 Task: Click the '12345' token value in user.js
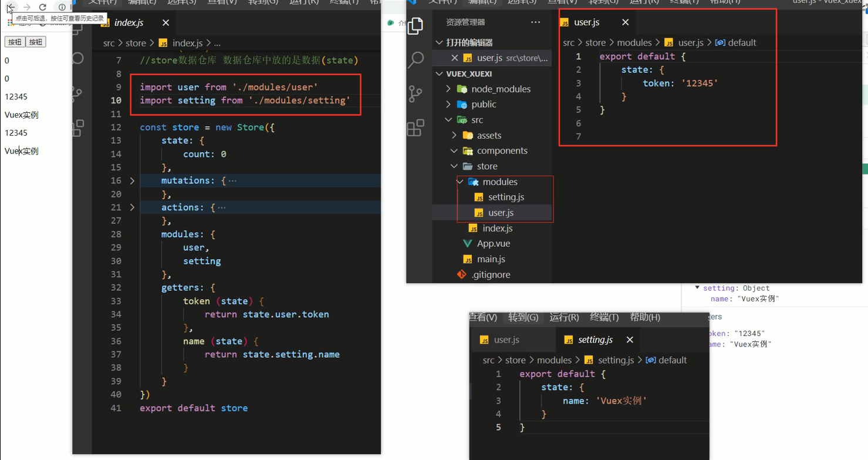700,83
